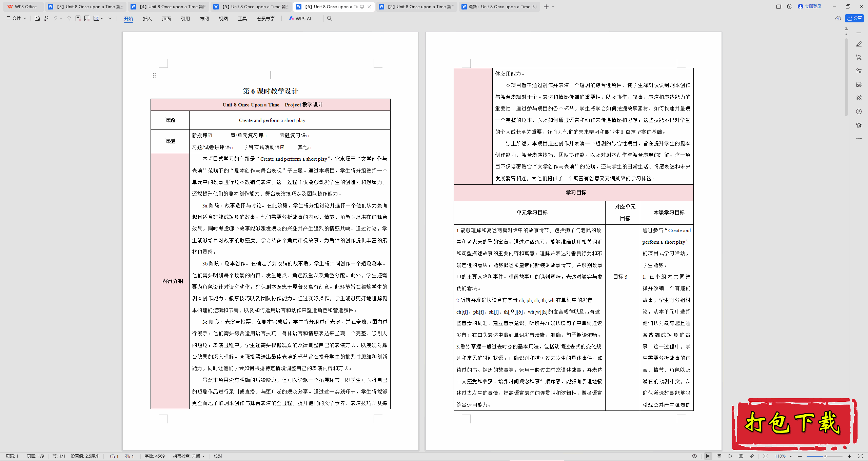
Task: Click the icon below the help icon in the right sidebar
Action: click(859, 125)
